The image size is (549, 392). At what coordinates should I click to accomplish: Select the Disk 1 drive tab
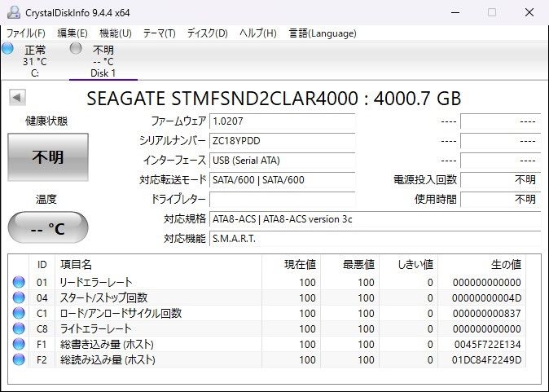(x=103, y=61)
